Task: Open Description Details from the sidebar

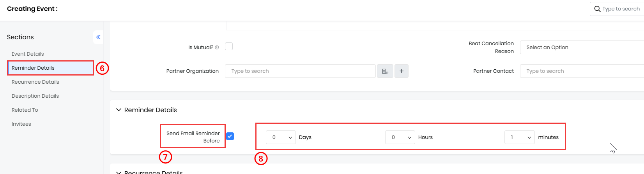Action: tap(35, 96)
